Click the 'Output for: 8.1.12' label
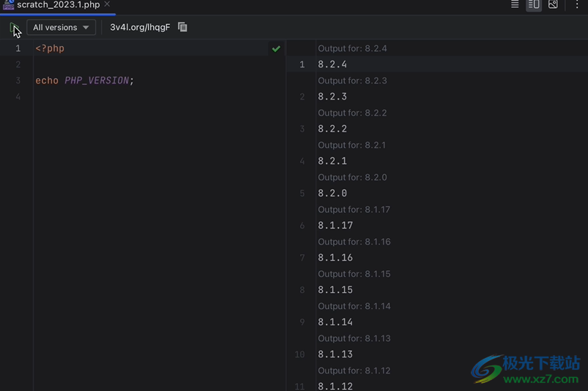Viewport: 588px width, 391px height. tap(354, 370)
